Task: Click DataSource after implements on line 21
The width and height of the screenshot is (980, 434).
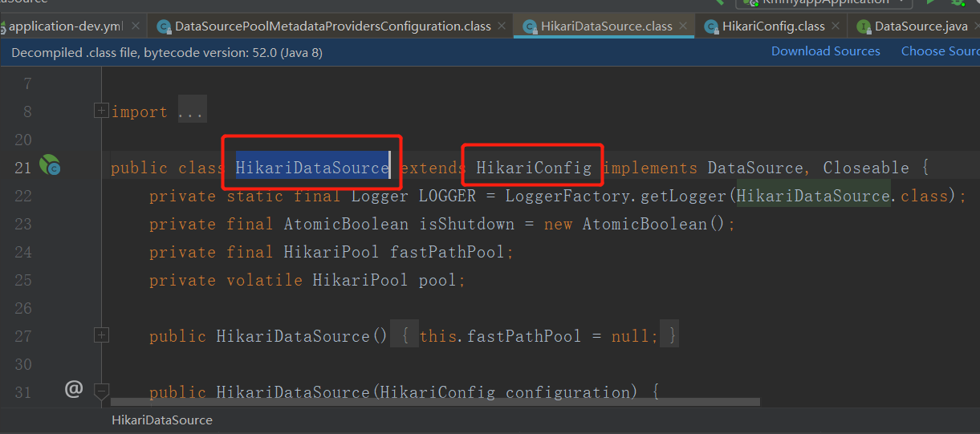Action: click(x=755, y=168)
